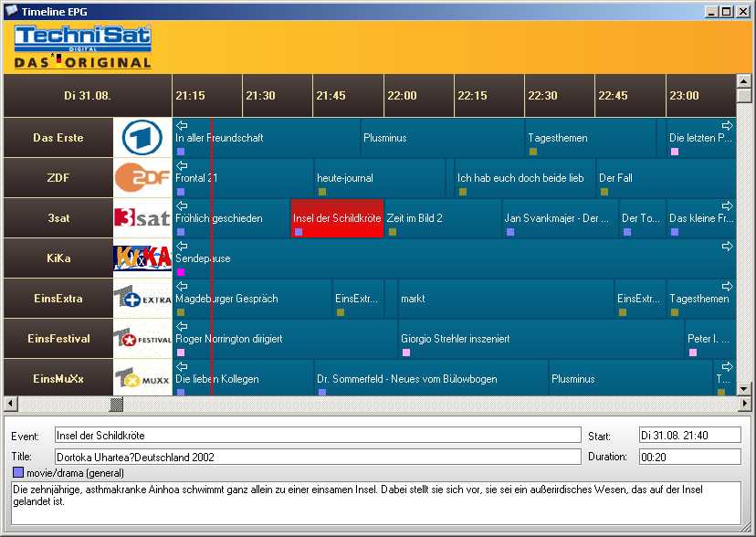Viewport: 756px width, 537px height.
Task: Click the right arrow in the KiKa row
Action: [x=727, y=246]
